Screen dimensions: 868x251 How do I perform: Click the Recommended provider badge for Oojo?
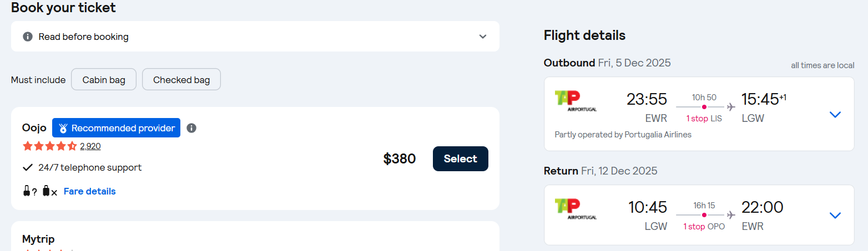point(116,128)
